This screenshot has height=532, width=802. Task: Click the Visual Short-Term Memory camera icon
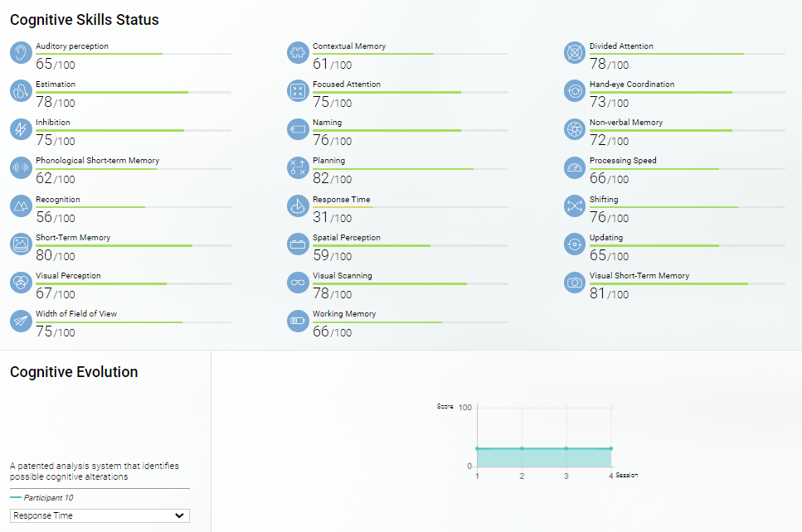point(575,283)
